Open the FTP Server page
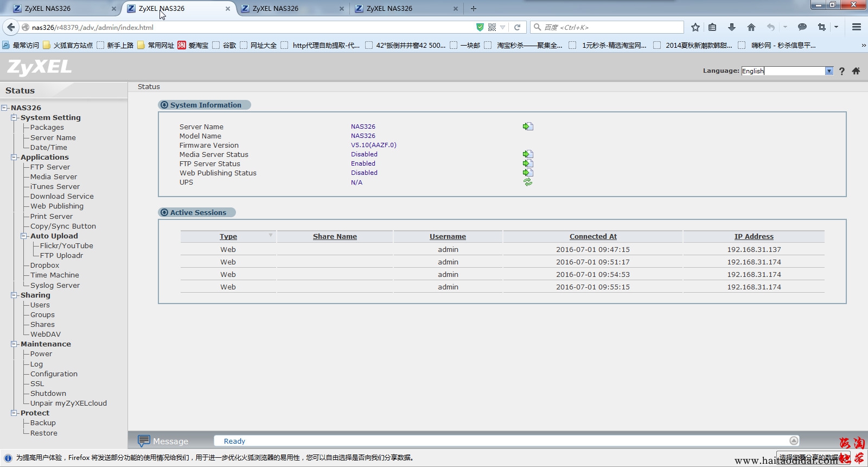The image size is (868, 467). pyautogui.click(x=50, y=167)
